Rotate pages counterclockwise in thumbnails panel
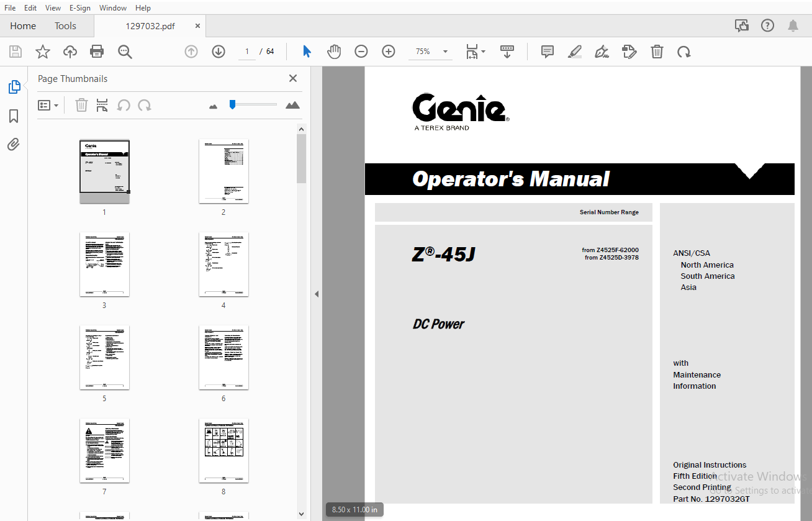Screen dimensions: 812x521 (x=124, y=106)
